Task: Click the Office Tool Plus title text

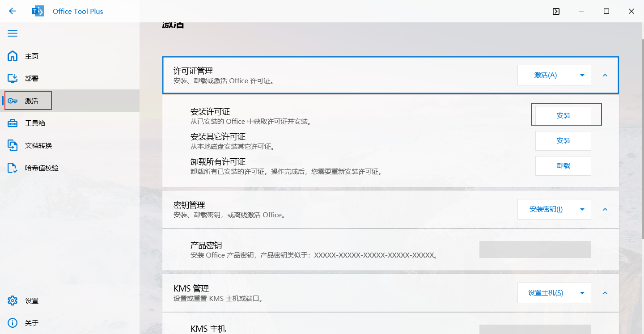Action: (x=78, y=11)
